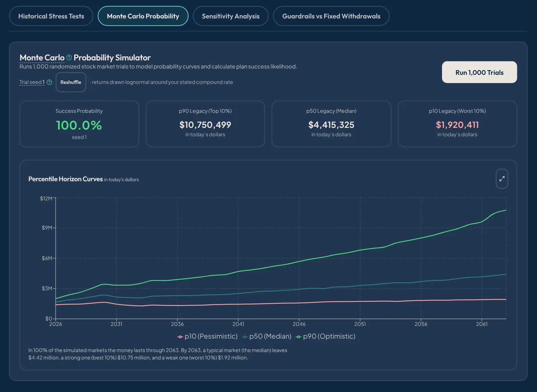Click the $9M y-axis label
The width and height of the screenshot is (537, 392).
click(47, 228)
